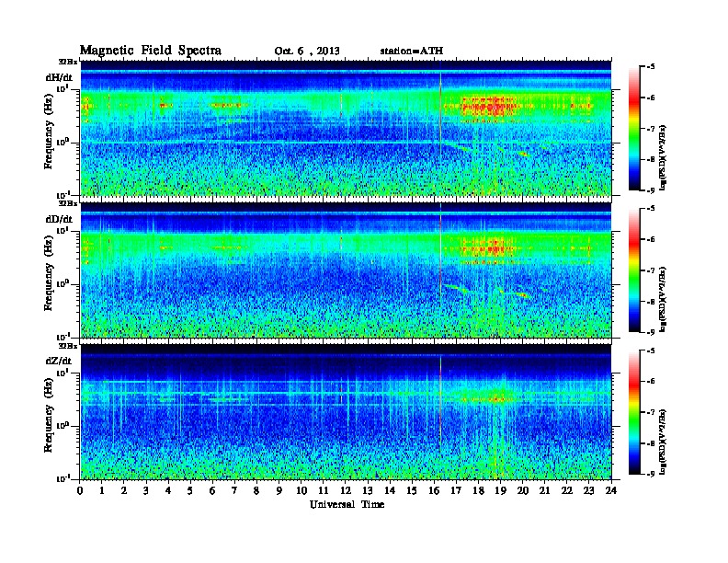Click the "Magnetic Field Spectra" title
The image size is (728, 563).
tap(150, 51)
